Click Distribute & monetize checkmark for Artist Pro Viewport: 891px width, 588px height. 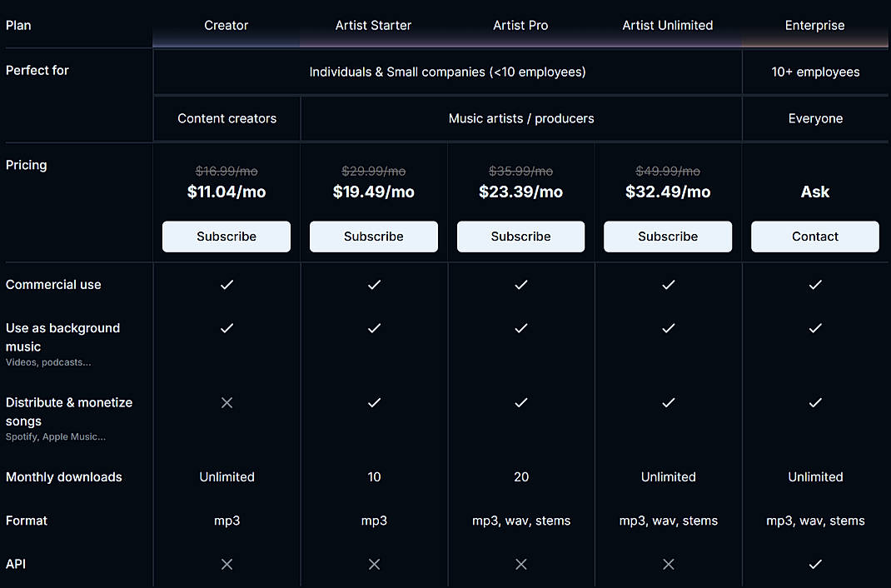[x=521, y=403]
